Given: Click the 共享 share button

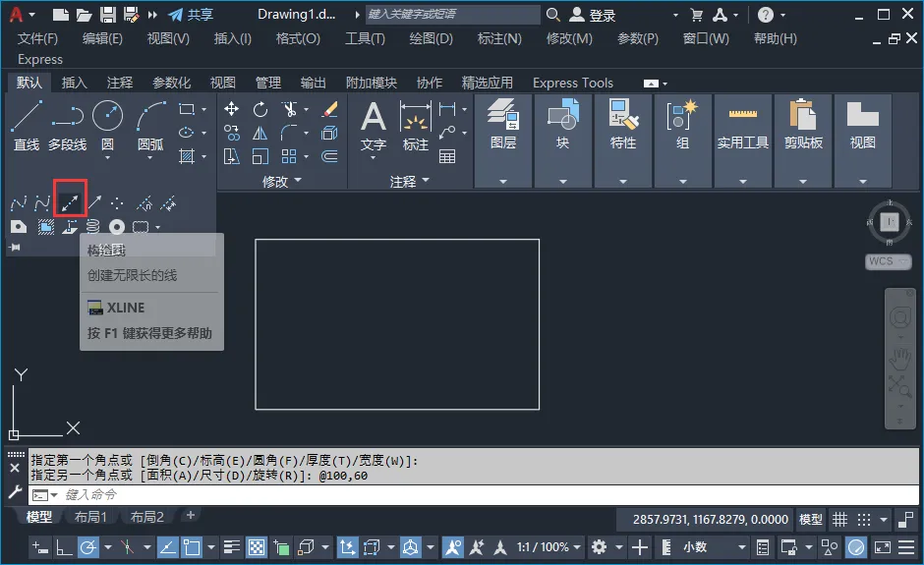Looking at the screenshot, I should pos(191,15).
